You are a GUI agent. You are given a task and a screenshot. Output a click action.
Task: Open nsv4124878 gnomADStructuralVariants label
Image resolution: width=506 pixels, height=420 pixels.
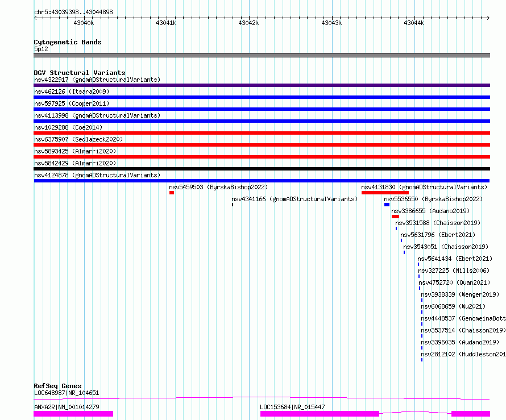pos(97,175)
